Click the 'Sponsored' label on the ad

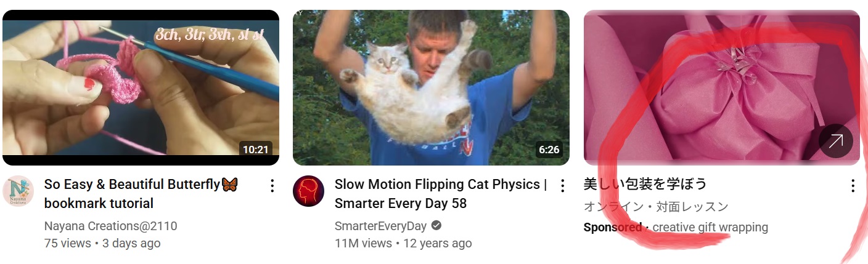(x=612, y=228)
